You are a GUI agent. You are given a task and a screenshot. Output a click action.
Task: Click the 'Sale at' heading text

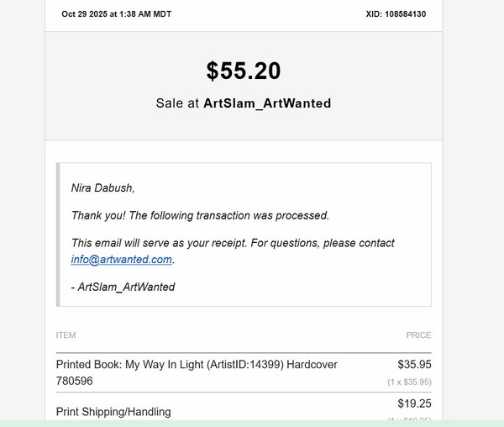(x=177, y=103)
